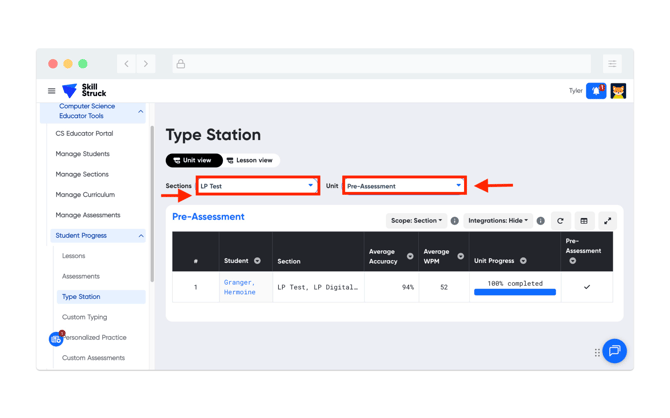Screen dimensions: 670x418
Task: Go to Manage Curriculum
Action: [x=85, y=194]
